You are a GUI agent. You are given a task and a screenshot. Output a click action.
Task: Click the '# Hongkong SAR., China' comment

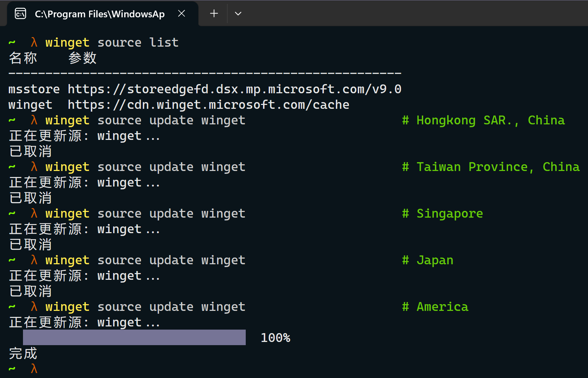point(483,120)
